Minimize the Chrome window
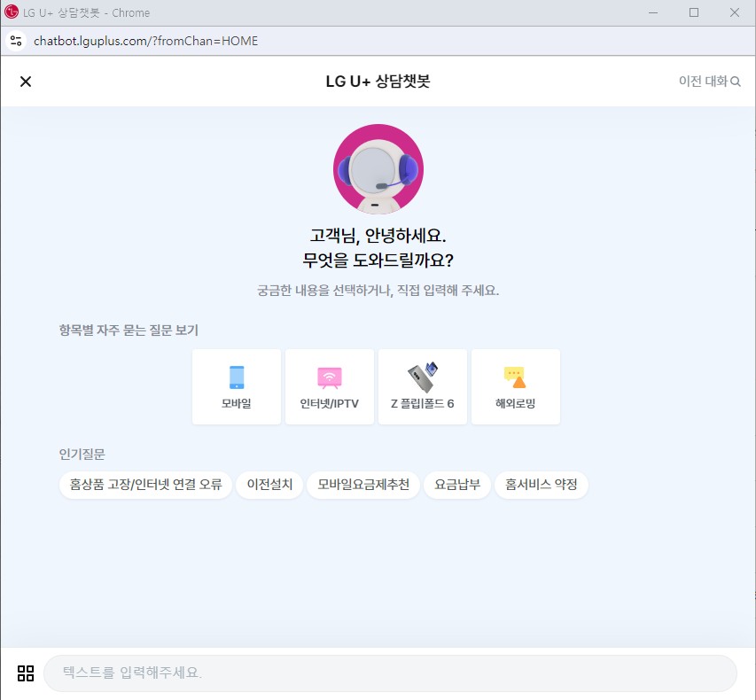 coord(653,12)
